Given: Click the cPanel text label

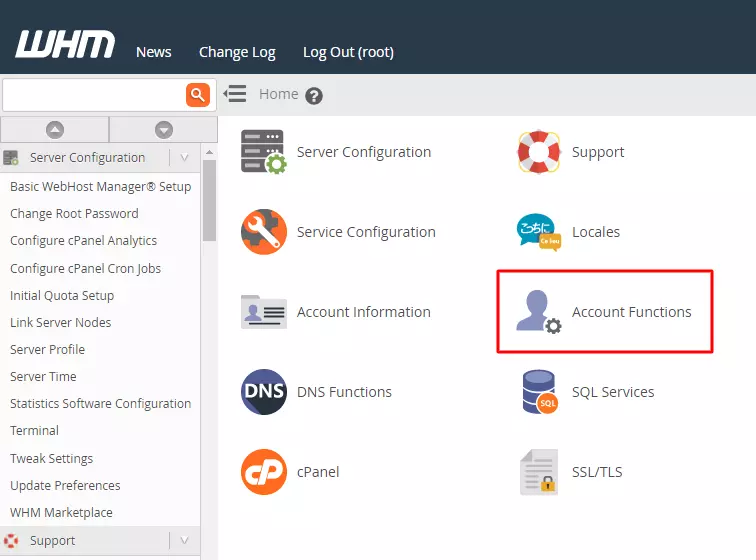Looking at the screenshot, I should (x=318, y=472).
